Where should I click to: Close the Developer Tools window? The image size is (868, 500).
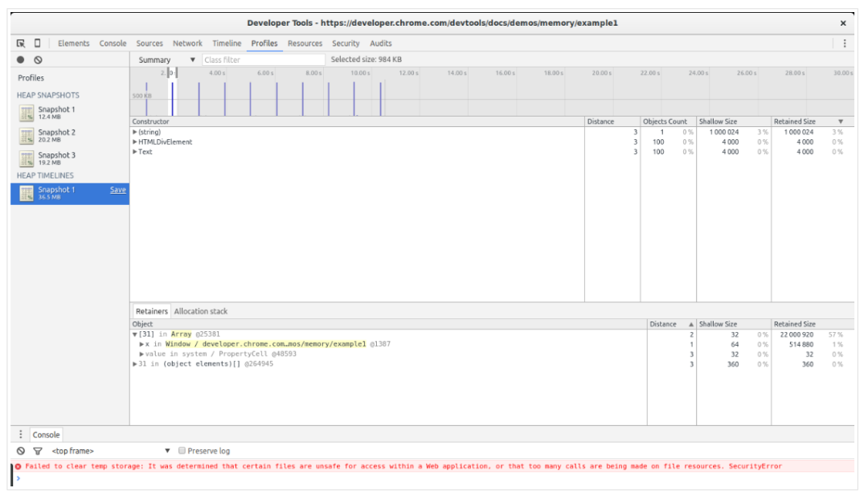pyautogui.click(x=842, y=23)
